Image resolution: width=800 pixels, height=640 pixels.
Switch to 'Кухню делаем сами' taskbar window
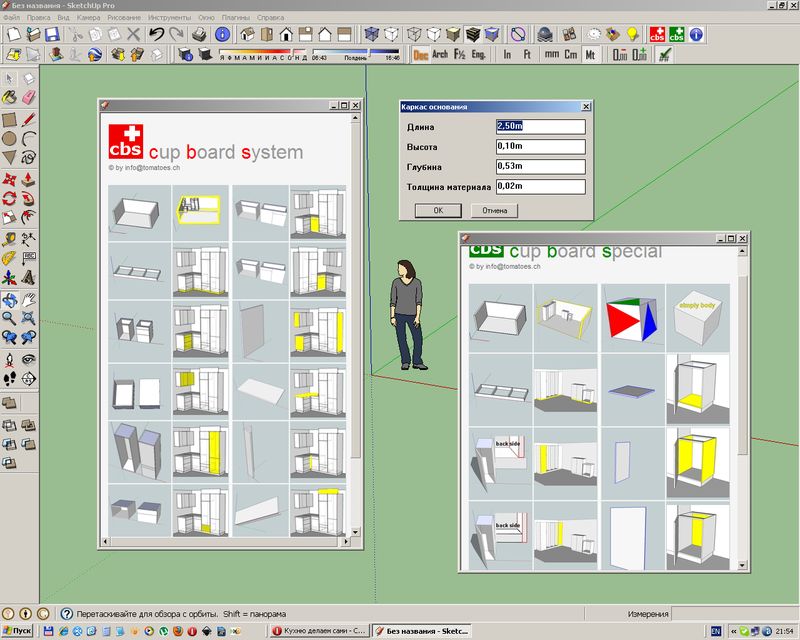(x=320, y=631)
